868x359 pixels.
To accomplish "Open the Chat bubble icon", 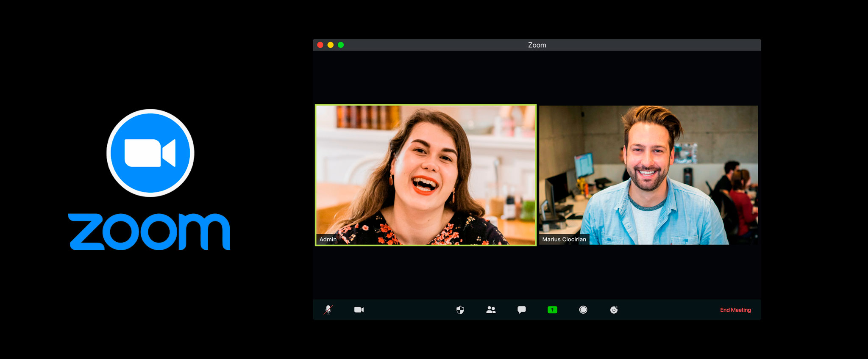I will pos(522,310).
